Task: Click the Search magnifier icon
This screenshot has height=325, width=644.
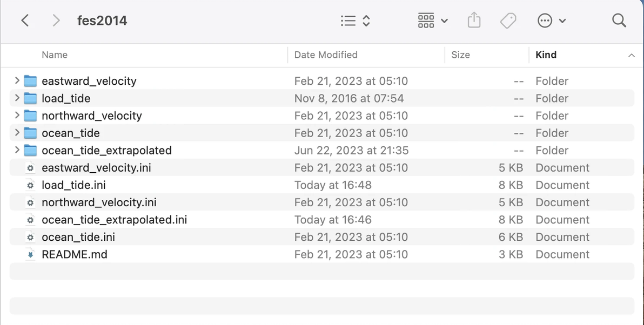Action: click(619, 21)
